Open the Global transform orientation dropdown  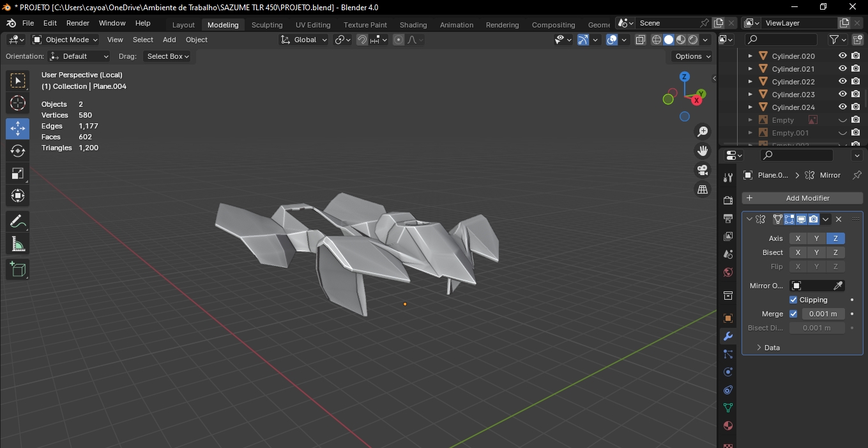coord(304,40)
